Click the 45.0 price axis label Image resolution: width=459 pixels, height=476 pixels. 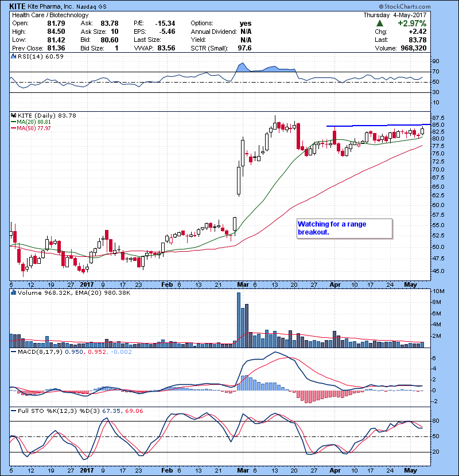click(438, 271)
